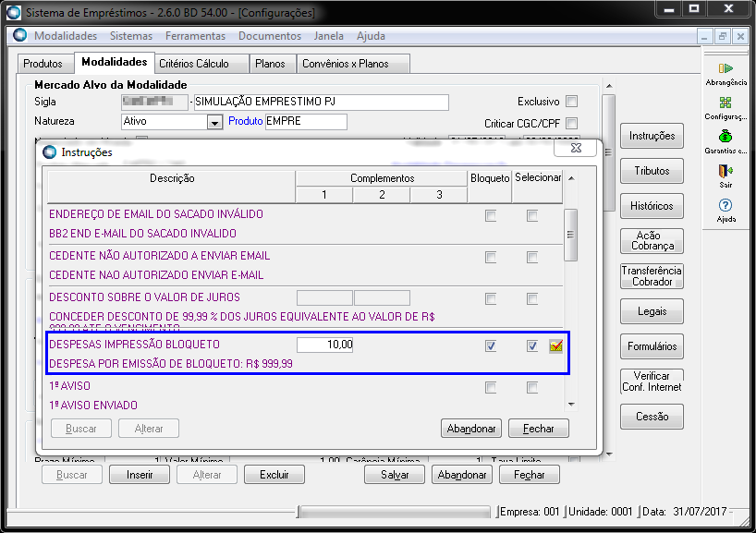This screenshot has height=533, width=756.
Task: Click the Tributos button
Action: point(652,171)
